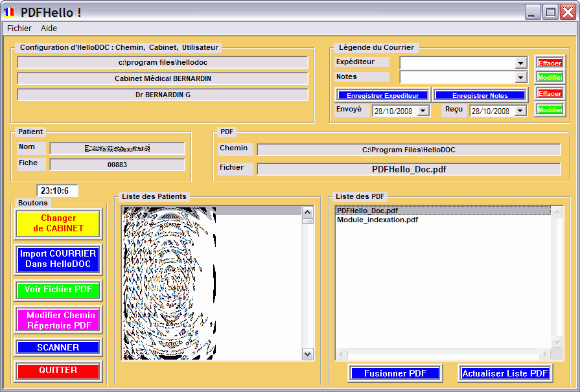
Task: Open the PDF with Voir Fichier PDF
Action: (x=58, y=290)
